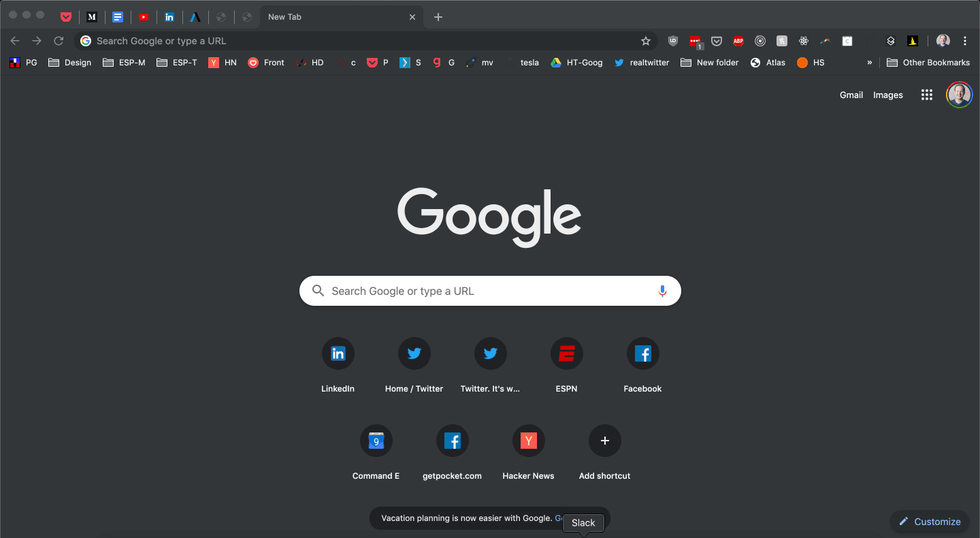Screen dimensions: 980x538
Task: Open the Google apps grid
Action: click(927, 95)
